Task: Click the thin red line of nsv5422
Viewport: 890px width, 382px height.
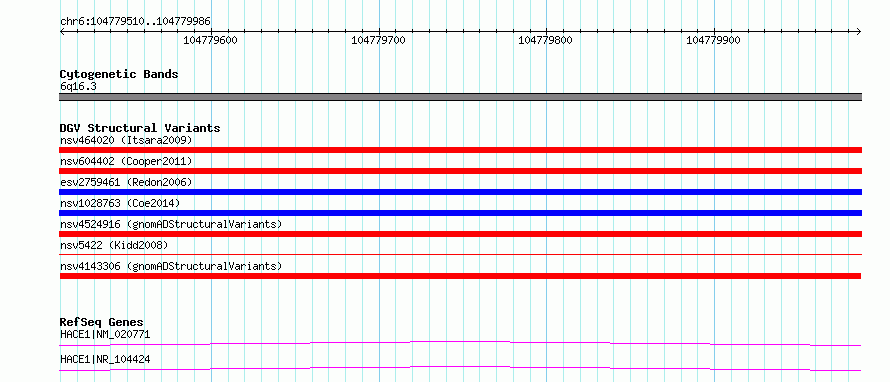Action: (x=460, y=255)
